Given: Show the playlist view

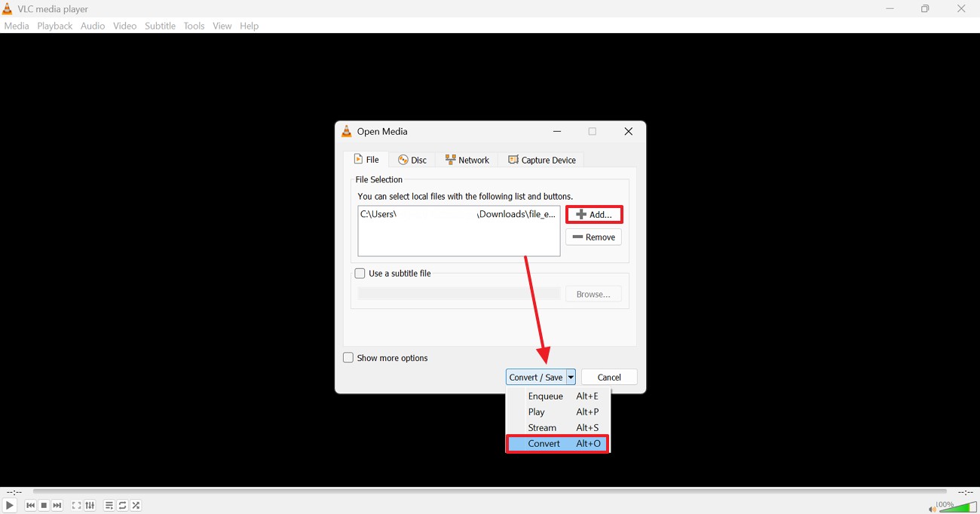Looking at the screenshot, I should (x=109, y=505).
